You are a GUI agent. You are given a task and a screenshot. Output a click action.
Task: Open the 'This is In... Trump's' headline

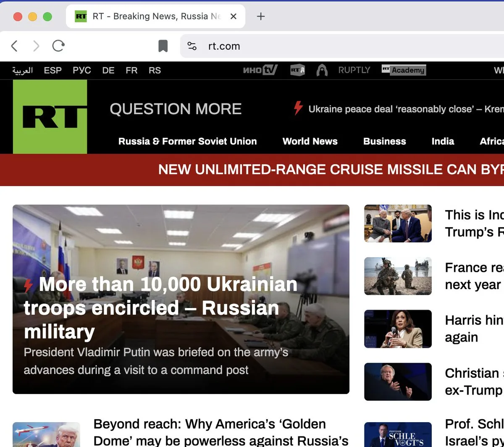474,223
